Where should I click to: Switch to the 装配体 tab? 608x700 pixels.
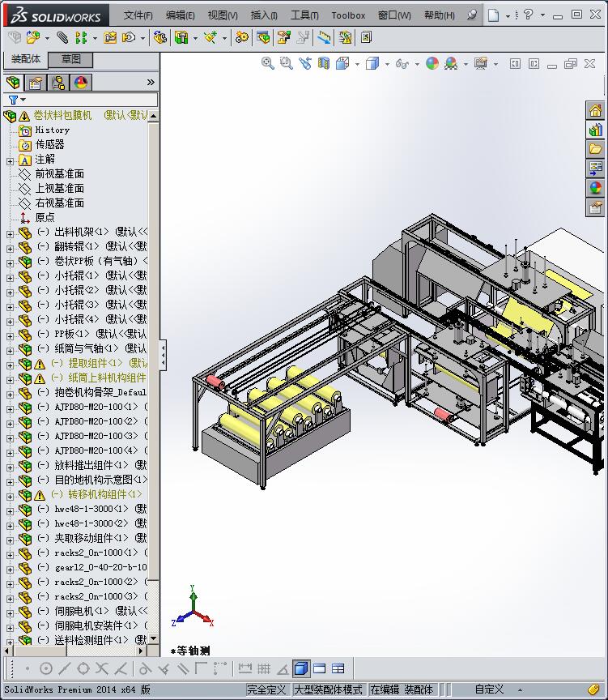click(x=25, y=59)
